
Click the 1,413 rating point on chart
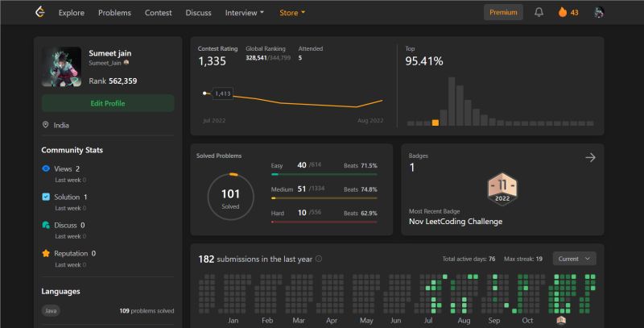coord(205,93)
